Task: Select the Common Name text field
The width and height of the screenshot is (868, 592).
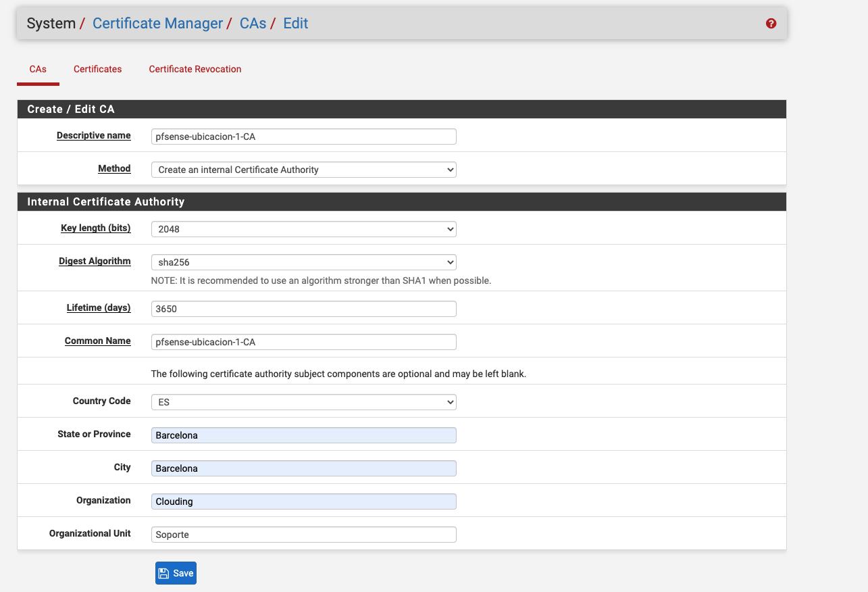Action: (304, 342)
